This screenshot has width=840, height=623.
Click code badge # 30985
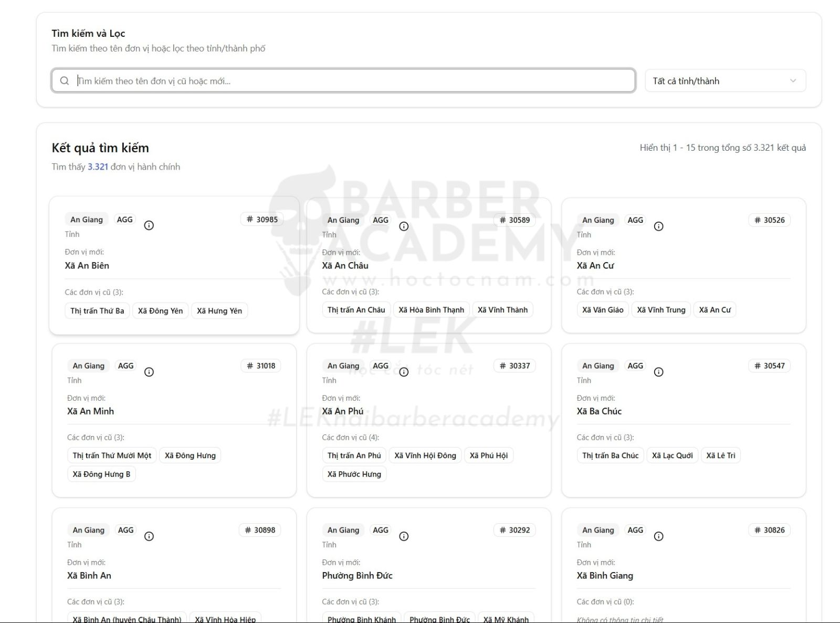(x=262, y=220)
